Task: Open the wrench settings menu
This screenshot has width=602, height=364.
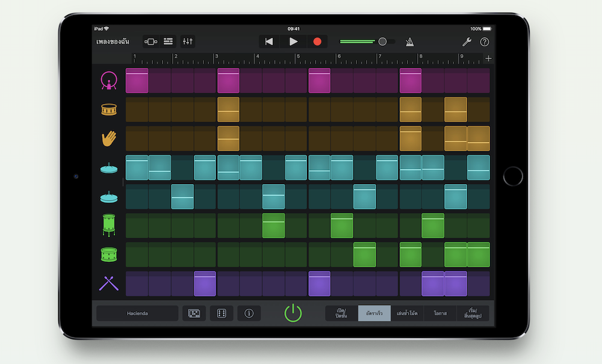Action: (x=466, y=42)
